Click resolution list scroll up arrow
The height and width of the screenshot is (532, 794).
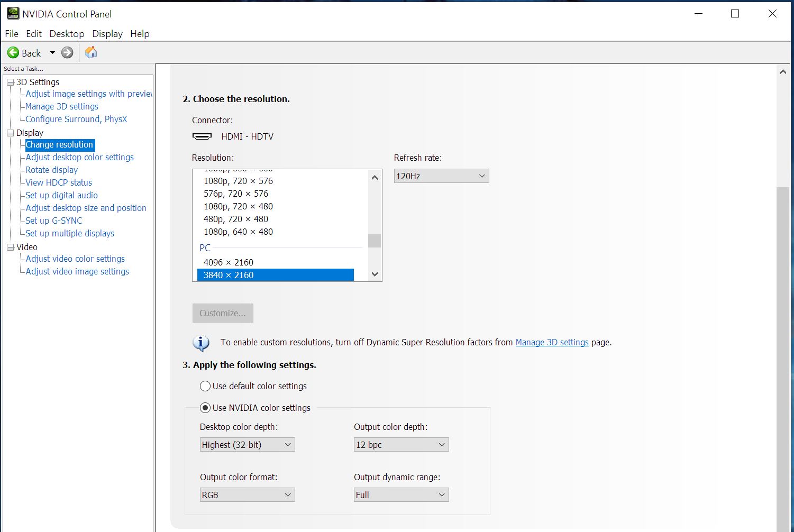pos(375,177)
